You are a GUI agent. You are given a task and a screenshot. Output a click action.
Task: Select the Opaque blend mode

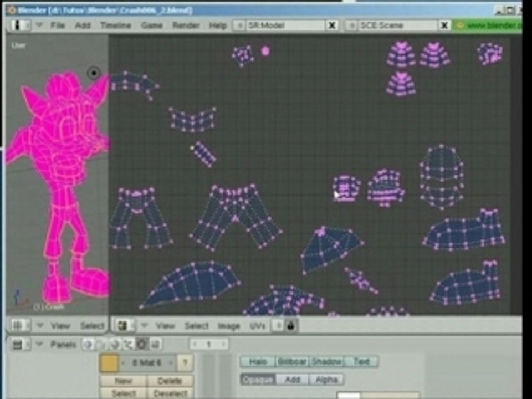click(258, 379)
